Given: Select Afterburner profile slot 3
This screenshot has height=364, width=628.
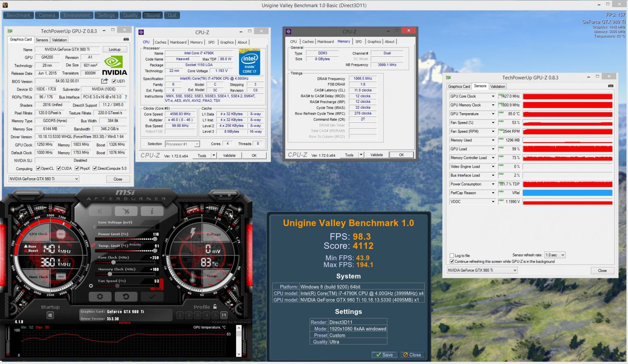Looking at the screenshot, I should point(198,315).
